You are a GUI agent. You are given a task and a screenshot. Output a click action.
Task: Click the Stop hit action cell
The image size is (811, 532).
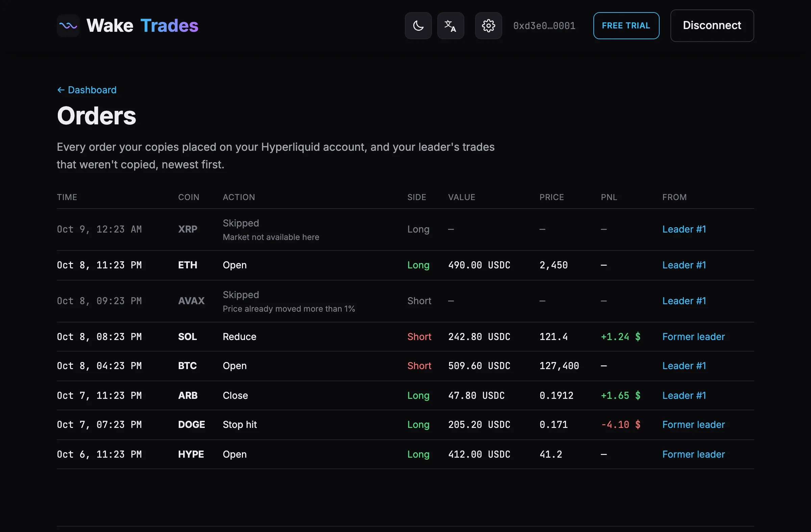click(x=240, y=425)
